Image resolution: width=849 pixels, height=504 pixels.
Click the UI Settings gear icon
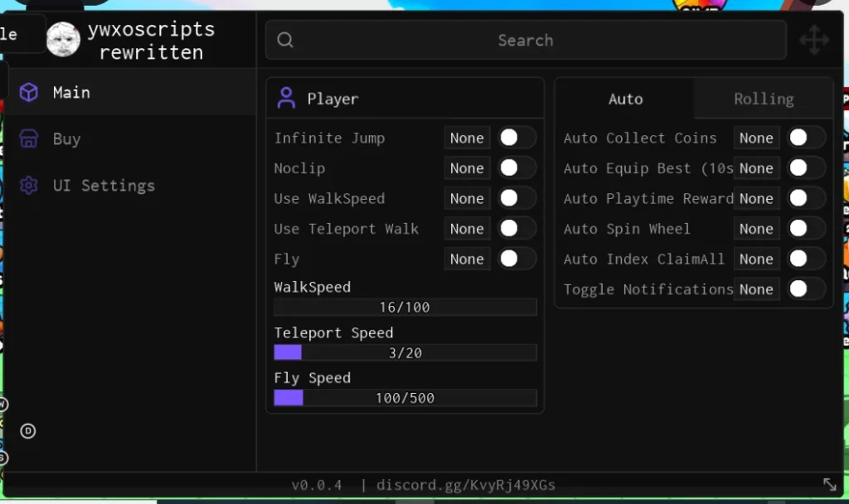tap(29, 186)
